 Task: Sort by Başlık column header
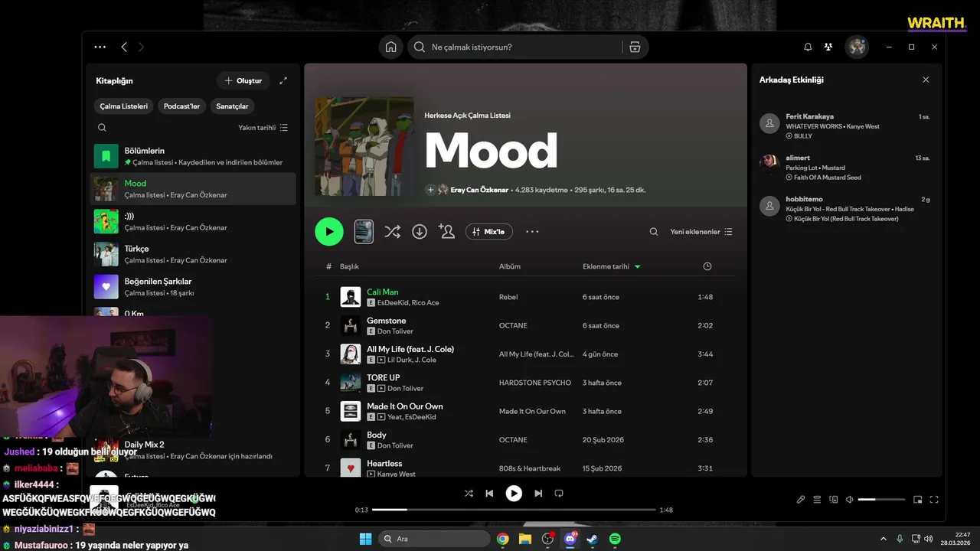click(x=350, y=266)
